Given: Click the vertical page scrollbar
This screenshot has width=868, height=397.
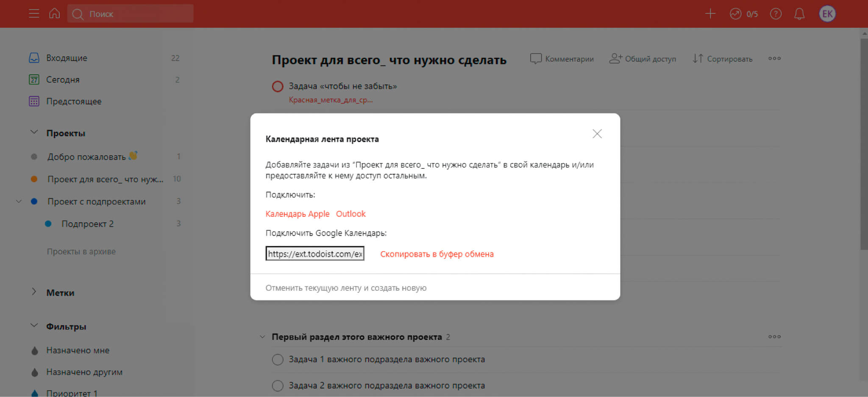Looking at the screenshot, I should point(864,144).
